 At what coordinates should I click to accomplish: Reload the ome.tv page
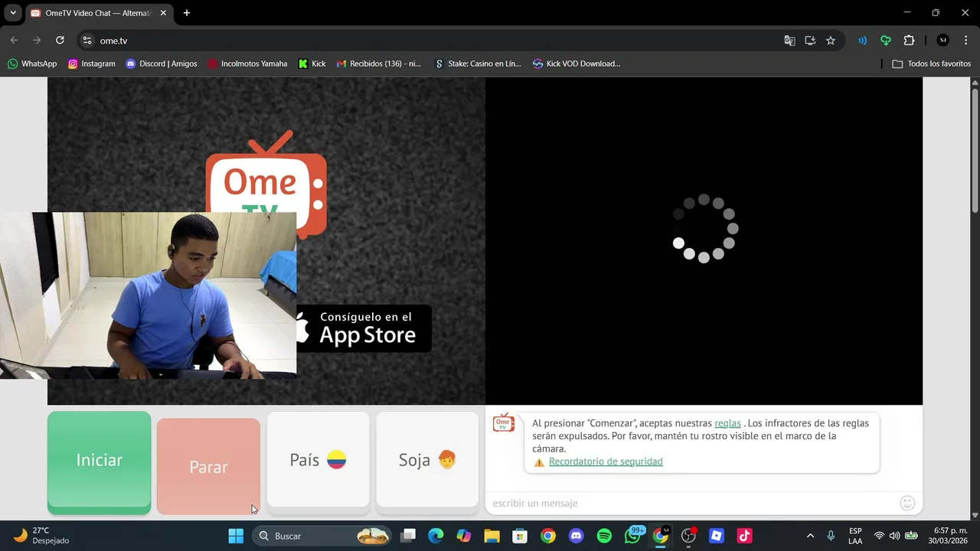(60, 41)
